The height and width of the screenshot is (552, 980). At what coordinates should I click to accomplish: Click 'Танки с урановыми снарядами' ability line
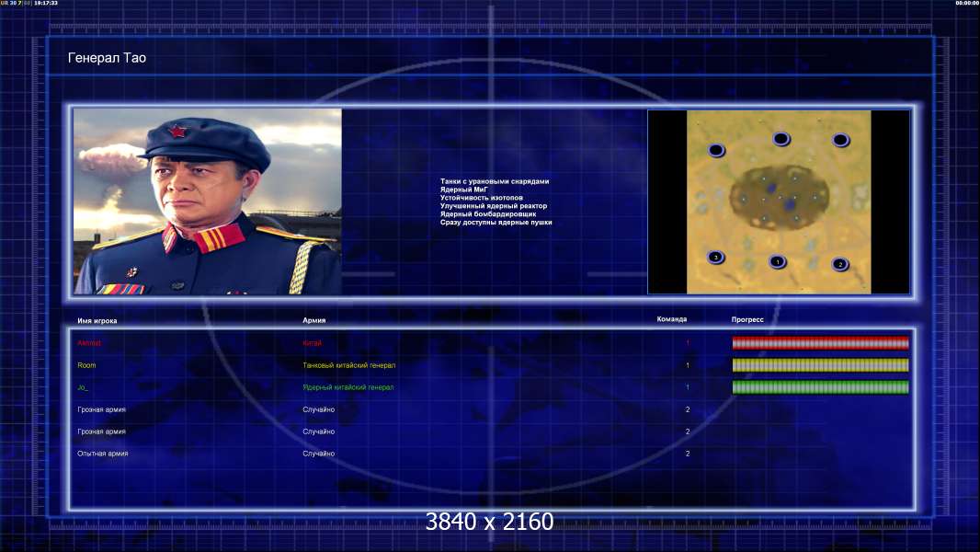(x=495, y=181)
